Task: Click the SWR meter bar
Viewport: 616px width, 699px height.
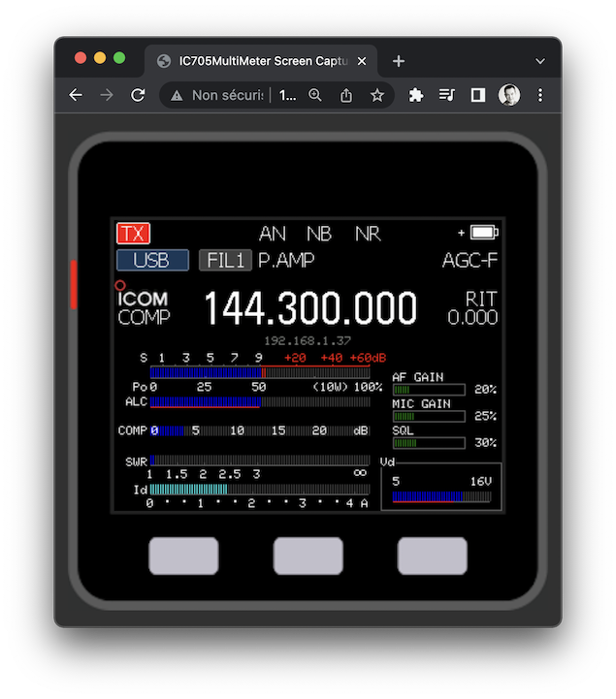Action: (x=260, y=461)
